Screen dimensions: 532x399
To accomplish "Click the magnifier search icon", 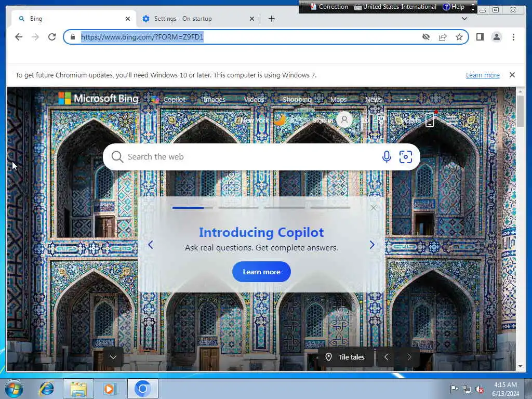I will 117,157.
